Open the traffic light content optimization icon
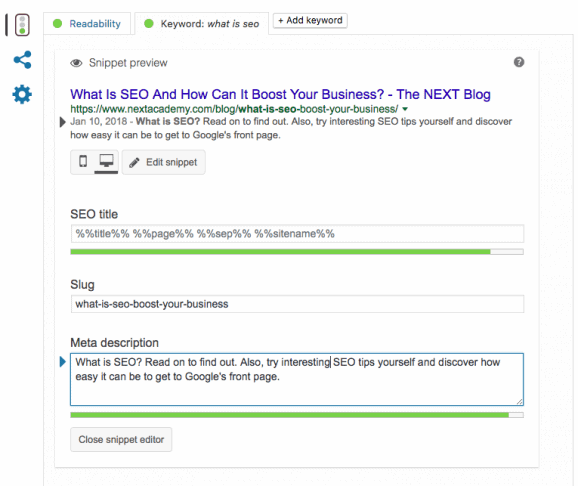This screenshot has width=578, height=486. pos(22,25)
